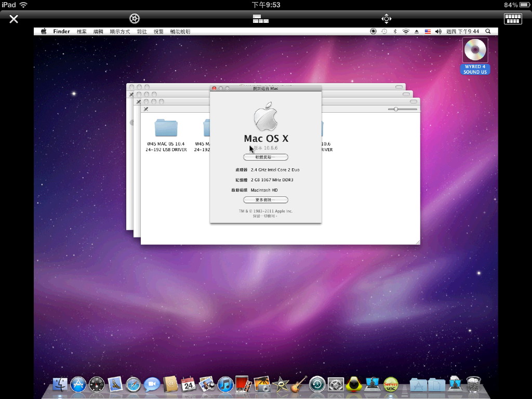Launch the App Store from the Dock
Image resolution: width=532 pixels, height=399 pixels.
click(x=78, y=384)
